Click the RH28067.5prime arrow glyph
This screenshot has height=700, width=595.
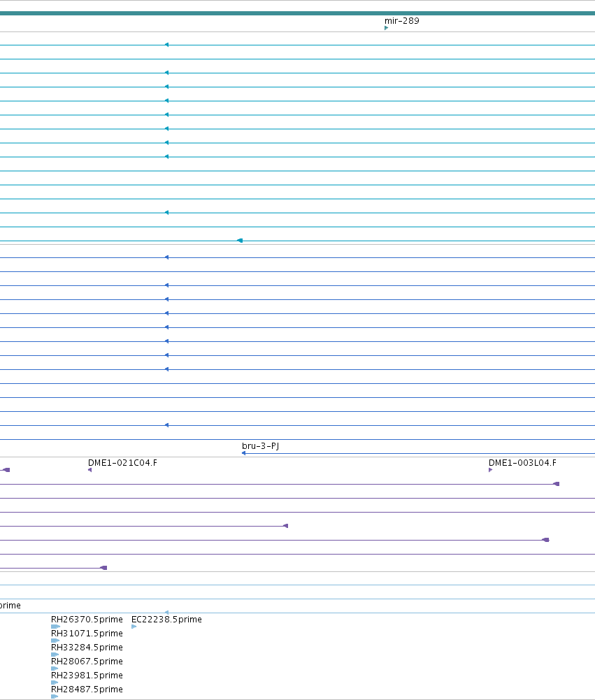coord(55,669)
